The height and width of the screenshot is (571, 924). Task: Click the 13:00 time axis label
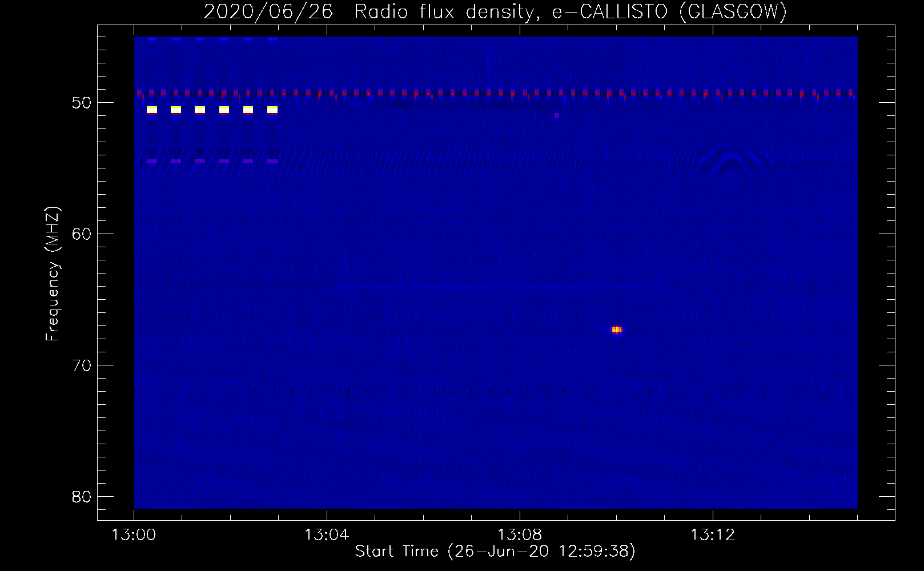pos(134,535)
